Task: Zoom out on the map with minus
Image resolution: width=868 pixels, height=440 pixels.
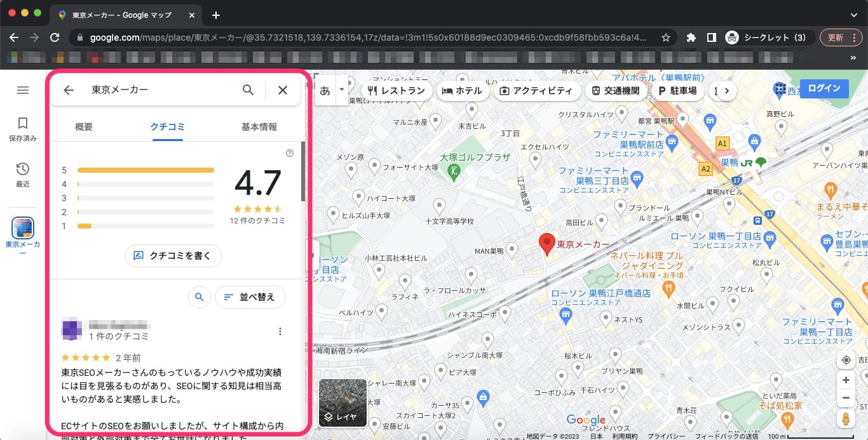Action: pos(846,399)
